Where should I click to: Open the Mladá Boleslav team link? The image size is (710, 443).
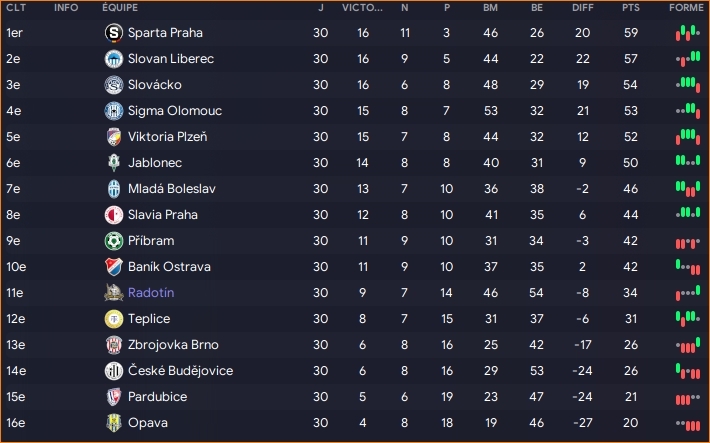[171, 189]
